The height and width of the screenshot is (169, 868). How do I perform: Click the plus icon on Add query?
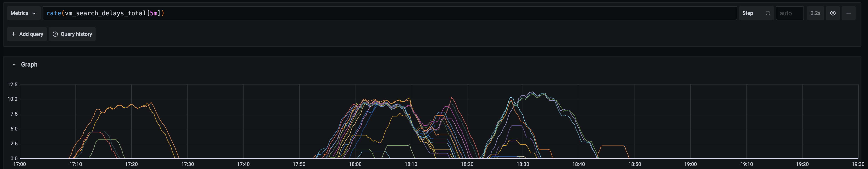[x=13, y=34]
